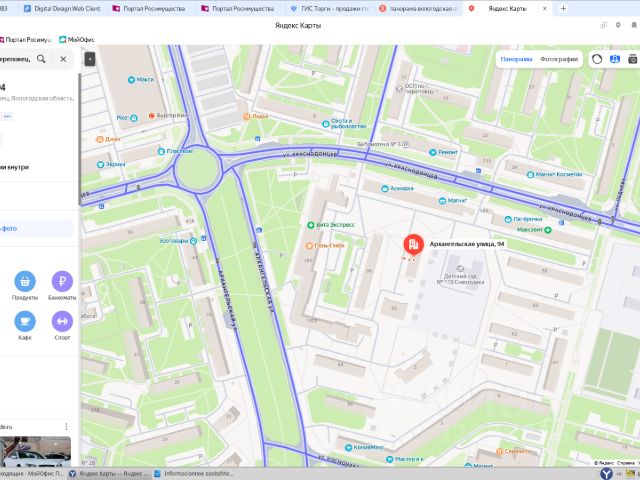
Task: Toggle the blue panorama map layer icon
Action: click(615, 59)
